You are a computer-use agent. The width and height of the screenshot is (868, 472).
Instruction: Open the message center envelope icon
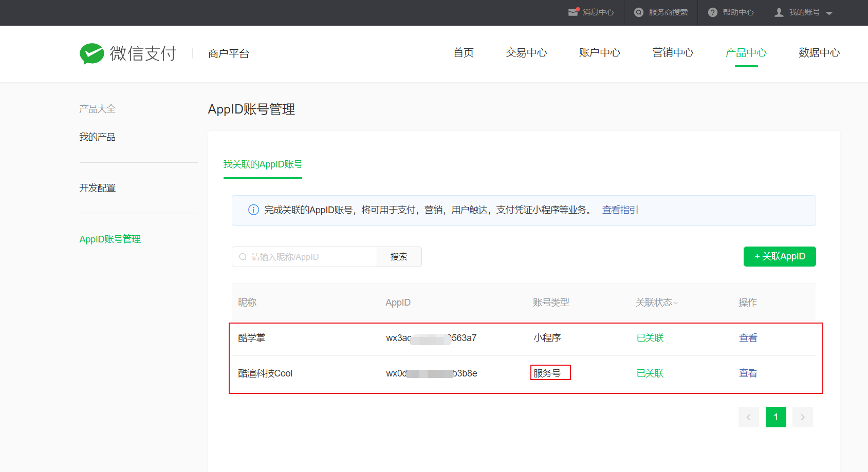[574, 12]
